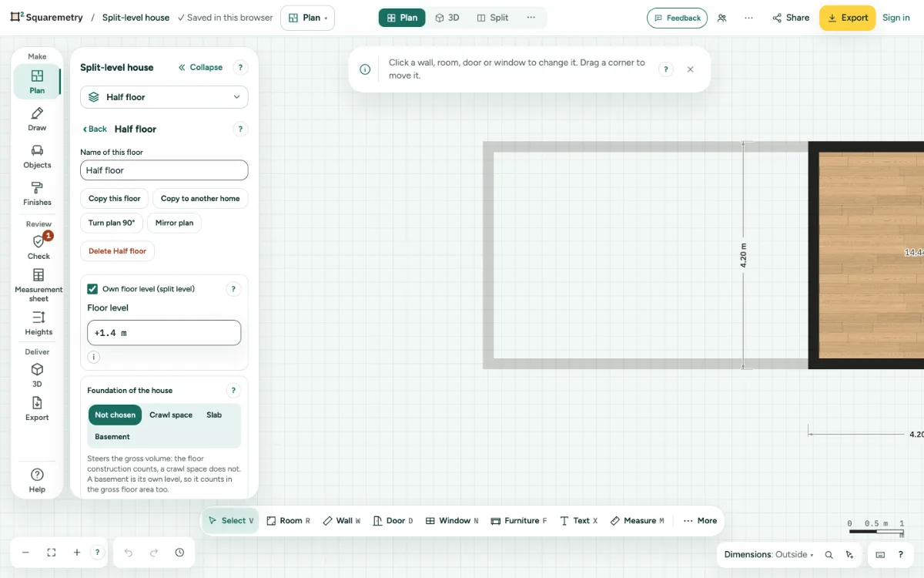
Task: Open the 3D deliver section in sidebar
Action: coord(37,375)
